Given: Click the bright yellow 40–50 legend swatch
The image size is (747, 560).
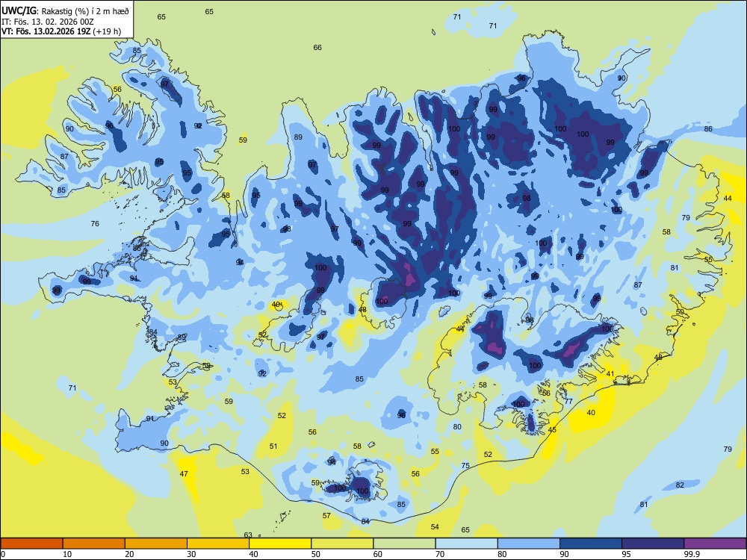Looking at the screenshot, I should pos(280,544).
